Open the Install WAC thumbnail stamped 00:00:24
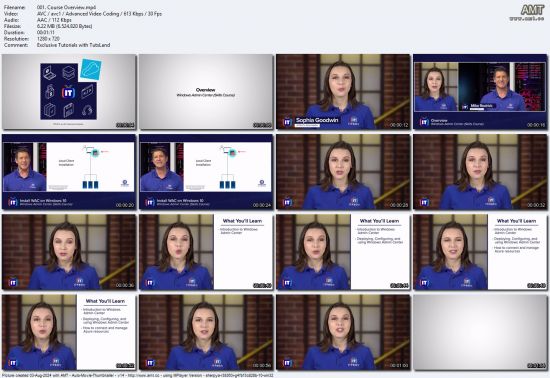Image resolution: width=550 pixels, height=378 pixels. coord(206,172)
